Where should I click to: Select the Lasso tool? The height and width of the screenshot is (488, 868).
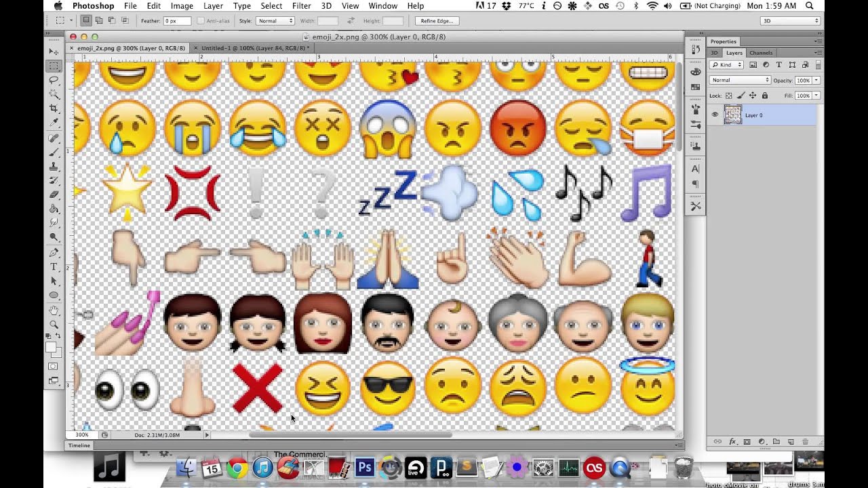point(54,80)
